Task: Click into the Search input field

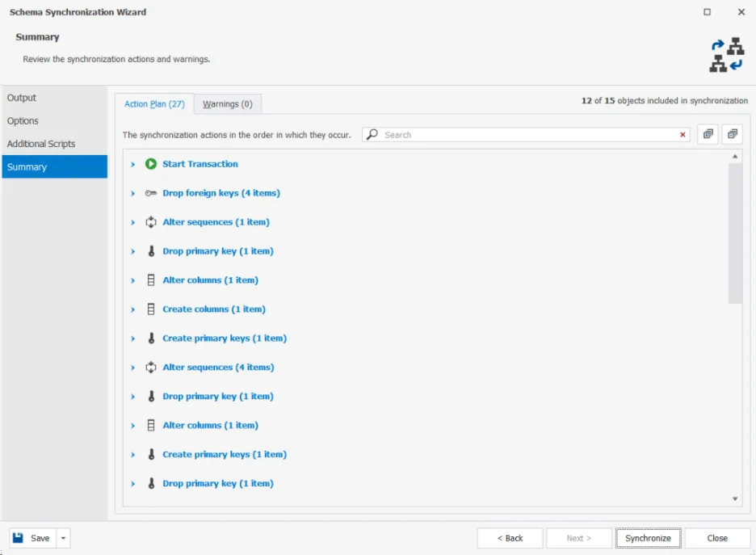Action: [x=526, y=135]
